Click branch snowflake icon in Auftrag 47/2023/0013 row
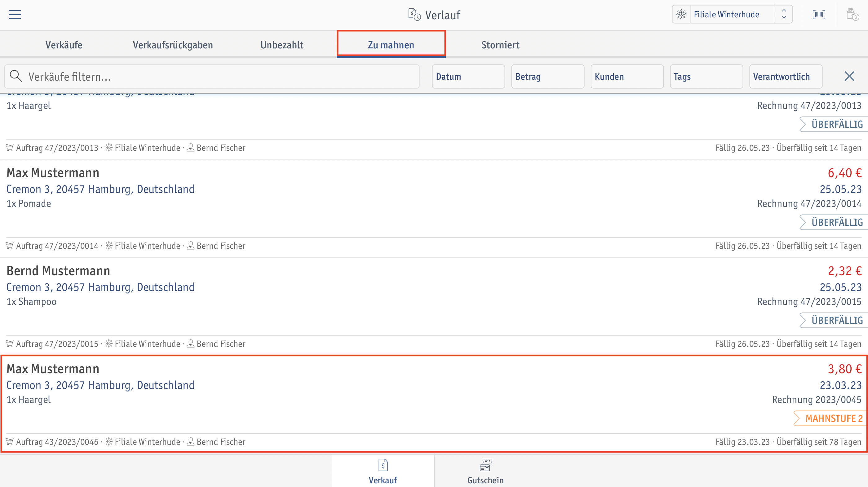The height and width of the screenshot is (487, 868). point(109,148)
